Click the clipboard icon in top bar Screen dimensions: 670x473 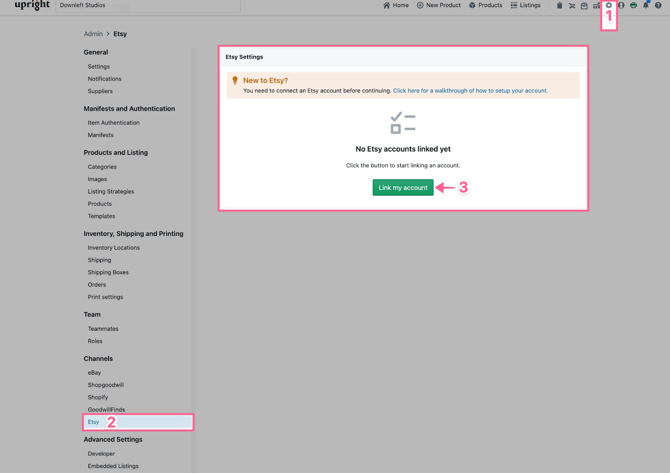(x=559, y=5)
